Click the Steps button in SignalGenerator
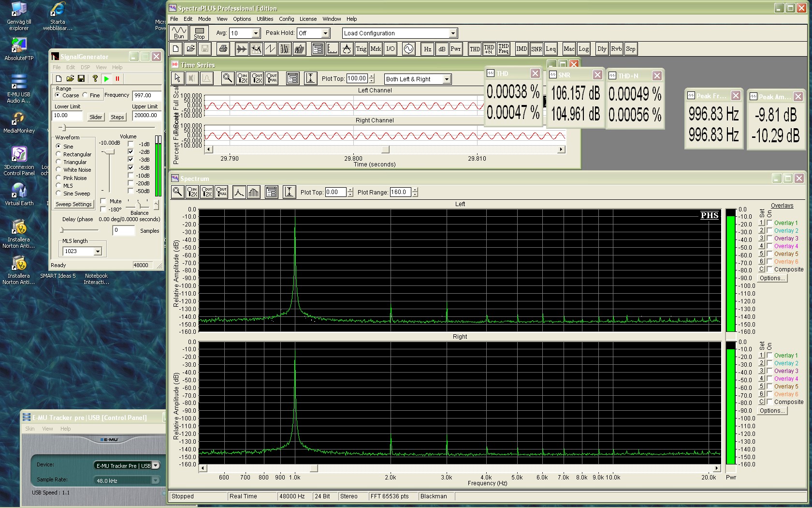The width and height of the screenshot is (812, 508). pos(117,117)
